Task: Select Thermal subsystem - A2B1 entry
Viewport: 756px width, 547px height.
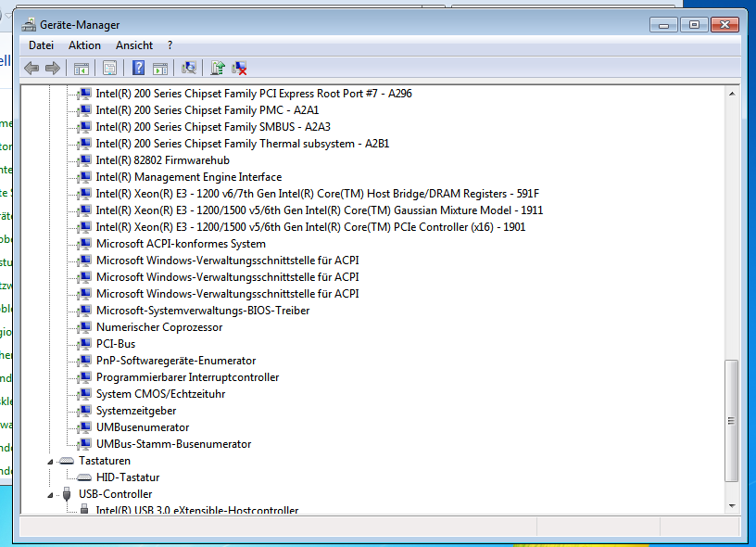Action: click(x=243, y=144)
